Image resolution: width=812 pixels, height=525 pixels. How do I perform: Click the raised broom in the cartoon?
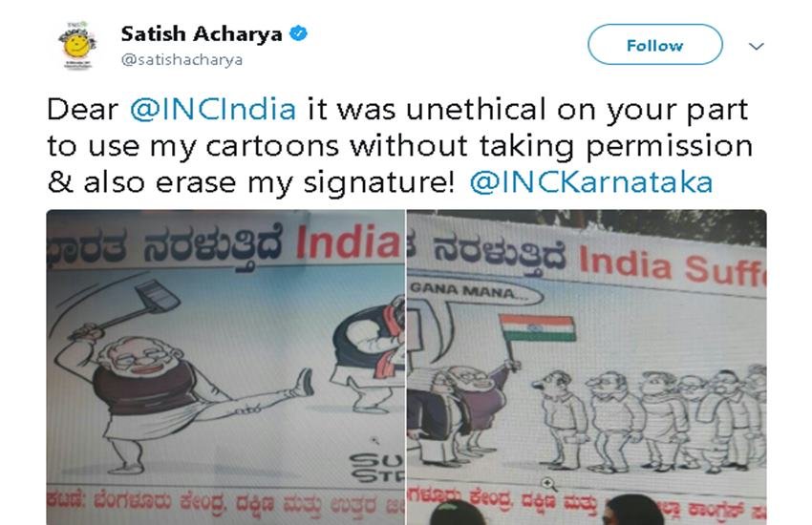tap(134, 307)
